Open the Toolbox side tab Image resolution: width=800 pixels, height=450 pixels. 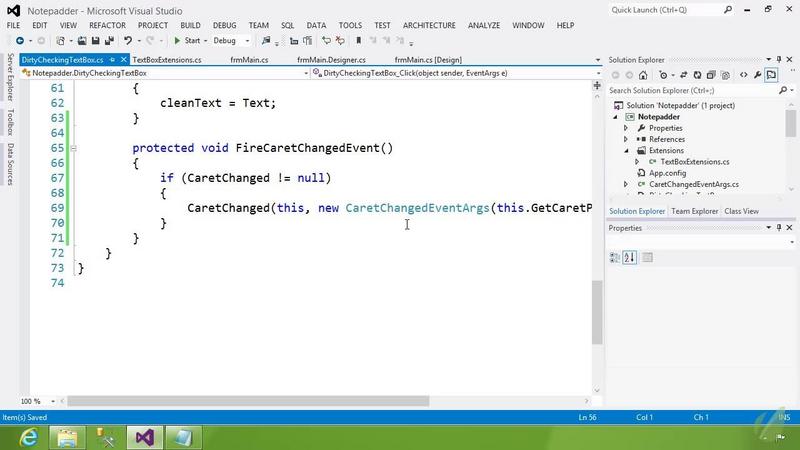click(x=10, y=122)
